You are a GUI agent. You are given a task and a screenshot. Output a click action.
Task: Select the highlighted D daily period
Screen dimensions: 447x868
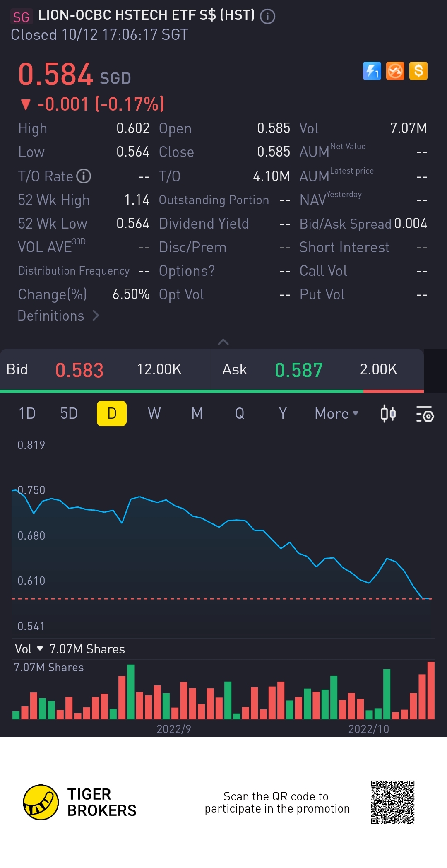pos(112,413)
